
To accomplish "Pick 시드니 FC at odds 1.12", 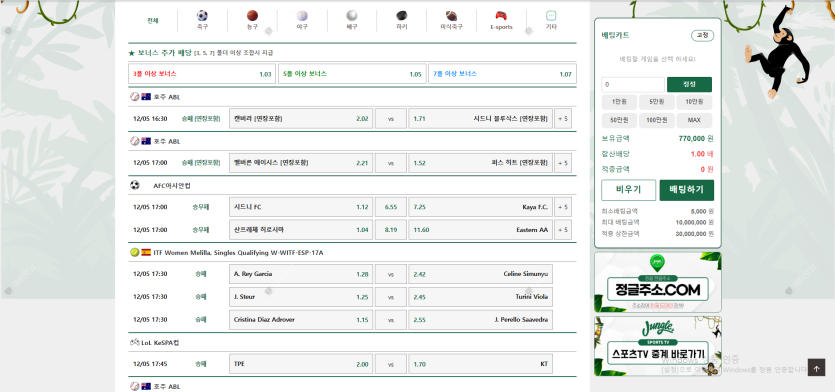I will pyautogui.click(x=301, y=207).
